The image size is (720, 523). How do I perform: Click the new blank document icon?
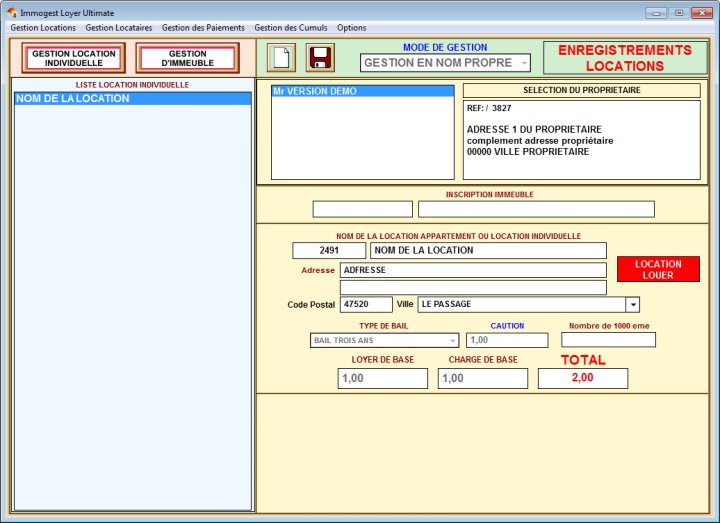[282, 57]
